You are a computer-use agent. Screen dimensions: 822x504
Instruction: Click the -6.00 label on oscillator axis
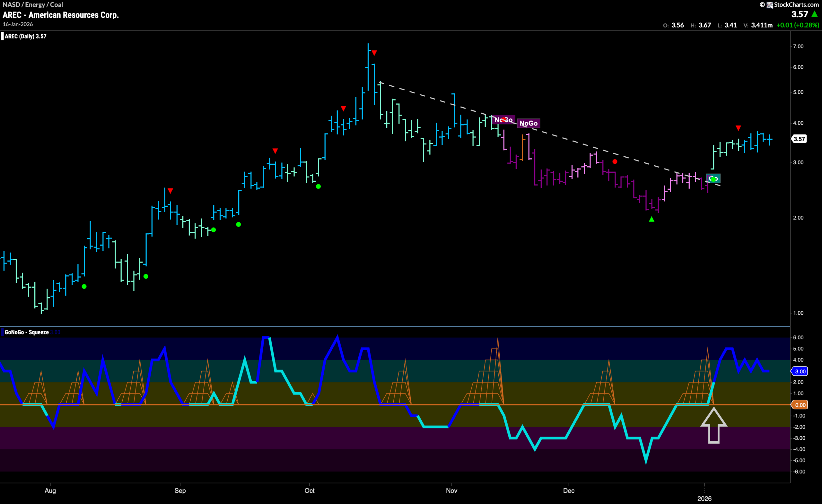tap(799, 472)
